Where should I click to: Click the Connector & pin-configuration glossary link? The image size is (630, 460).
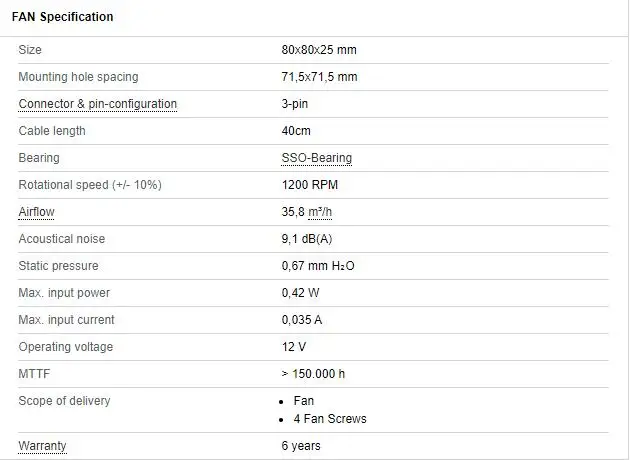[97, 104]
